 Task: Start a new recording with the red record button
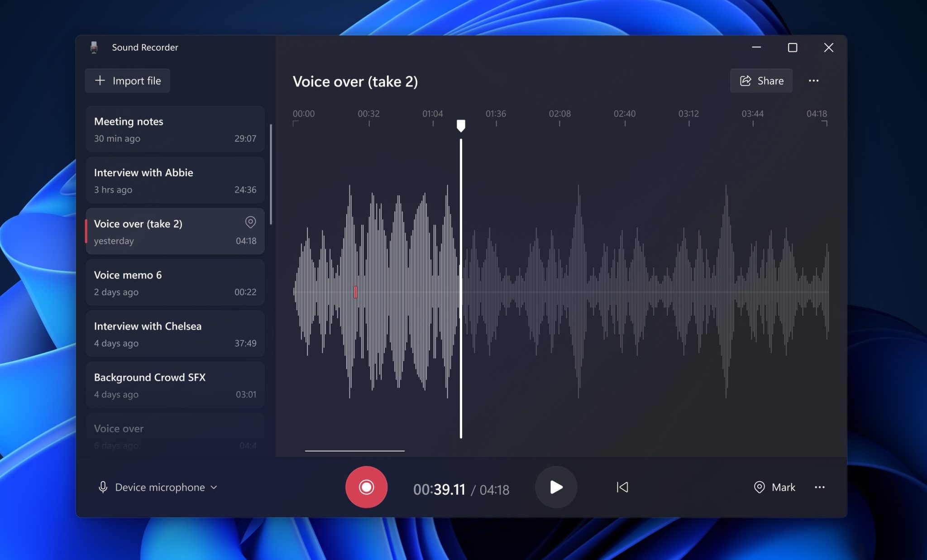(366, 487)
